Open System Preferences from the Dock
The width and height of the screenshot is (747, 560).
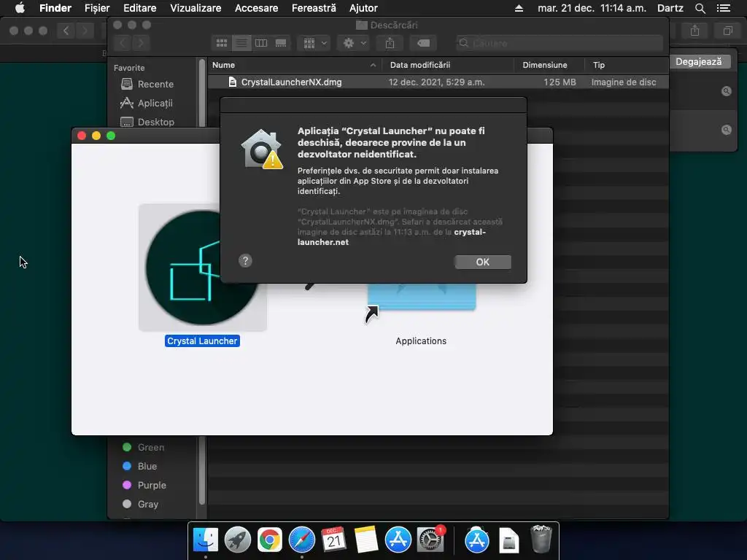coord(430,540)
